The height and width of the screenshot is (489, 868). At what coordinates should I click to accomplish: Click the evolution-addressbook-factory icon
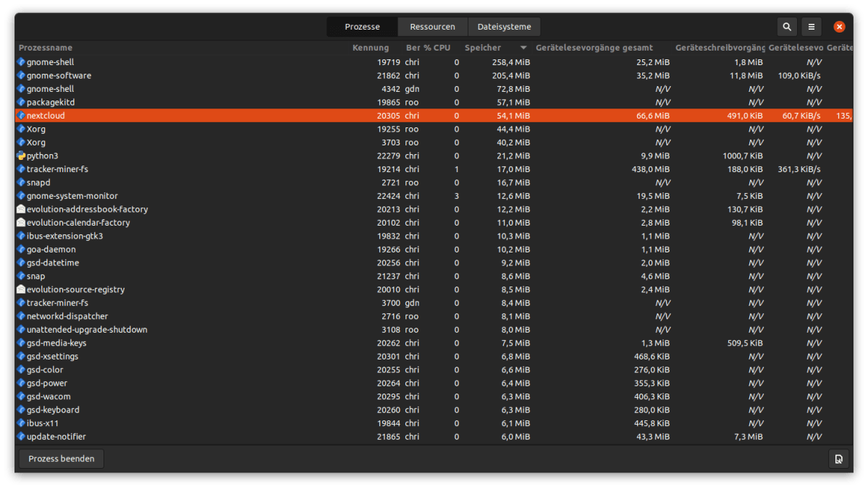click(x=21, y=209)
